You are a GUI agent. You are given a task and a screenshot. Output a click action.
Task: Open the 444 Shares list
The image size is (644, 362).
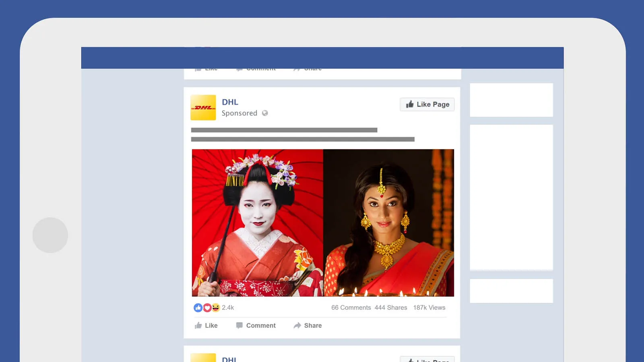click(x=391, y=308)
